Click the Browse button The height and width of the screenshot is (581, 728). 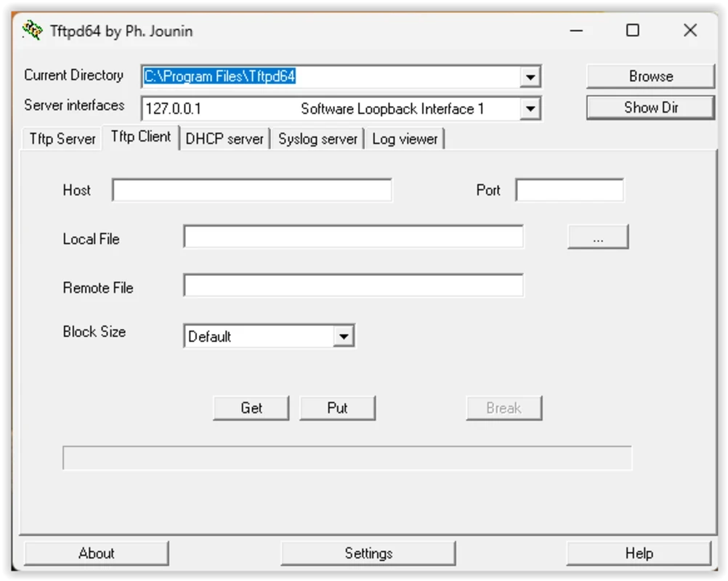click(650, 76)
